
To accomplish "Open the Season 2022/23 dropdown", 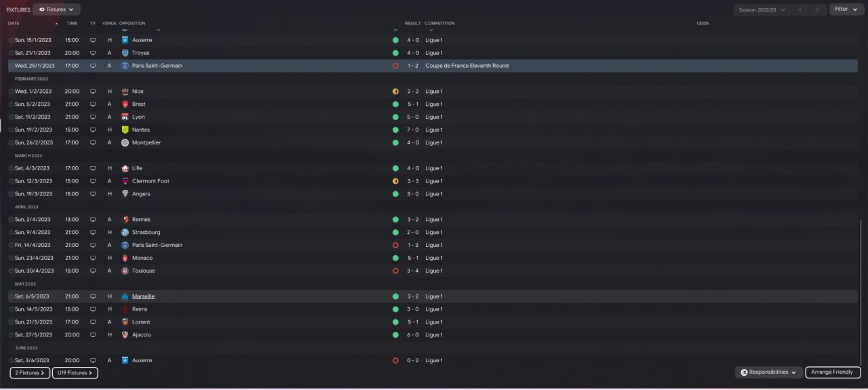I will point(762,9).
